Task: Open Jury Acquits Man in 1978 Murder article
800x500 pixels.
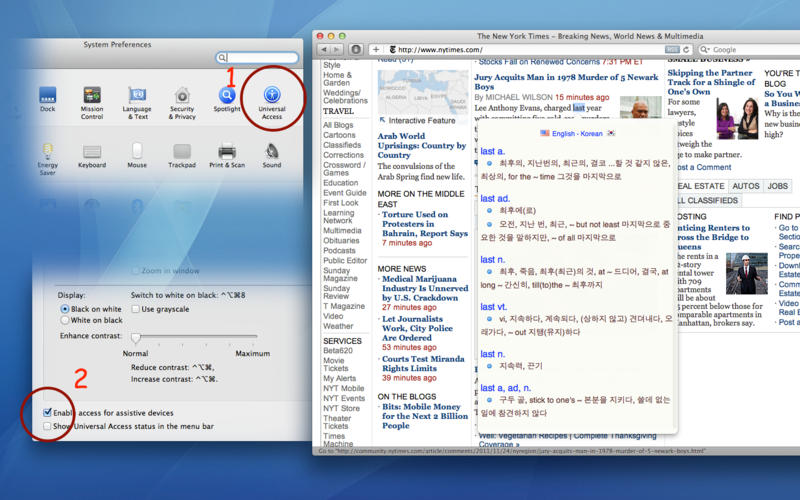Action: point(566,82)
